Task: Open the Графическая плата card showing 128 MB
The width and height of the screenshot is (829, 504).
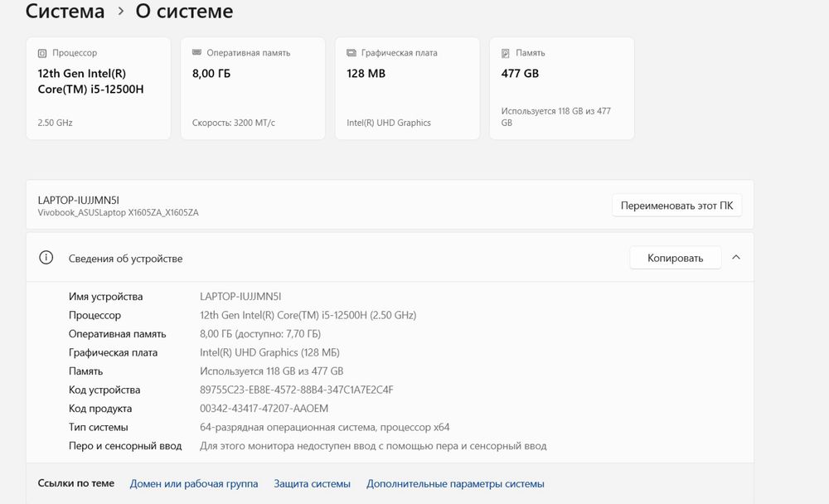Action: (x=407, y=89)
